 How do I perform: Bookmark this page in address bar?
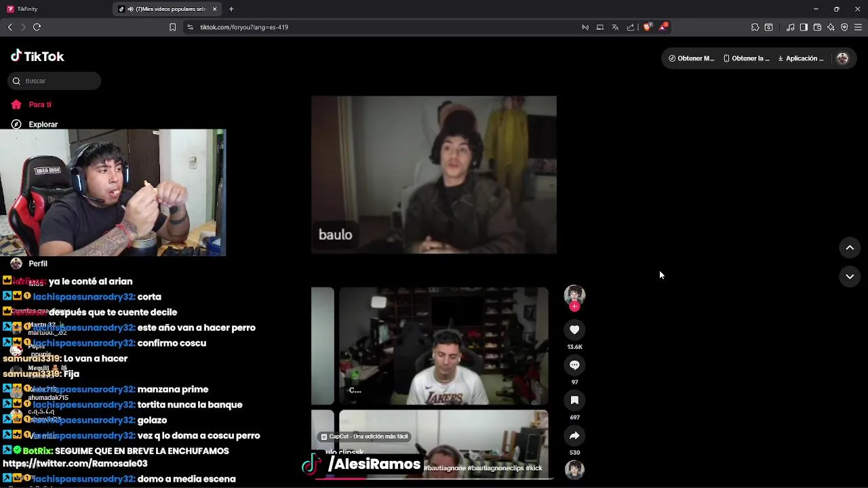coord(172,27)
